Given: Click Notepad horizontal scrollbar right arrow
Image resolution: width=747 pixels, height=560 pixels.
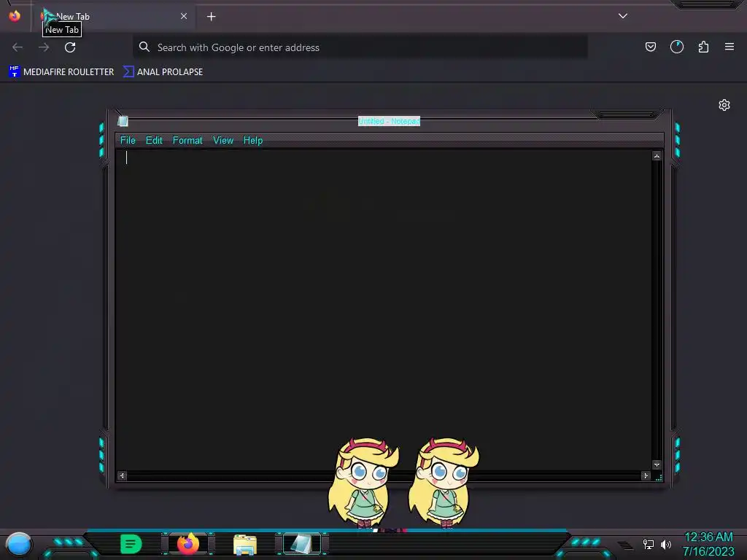Looking at the screenshot, I should [x=646, y=475].
